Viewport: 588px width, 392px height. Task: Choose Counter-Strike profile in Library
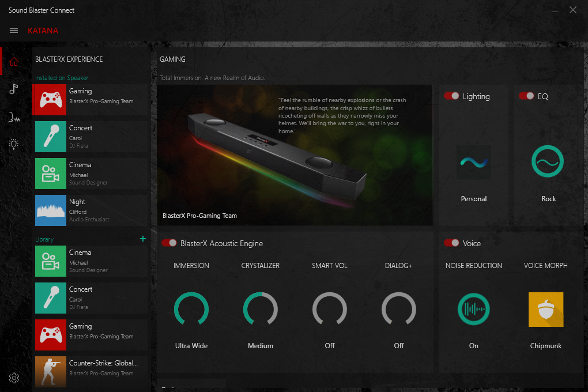(x=91, y=368)
